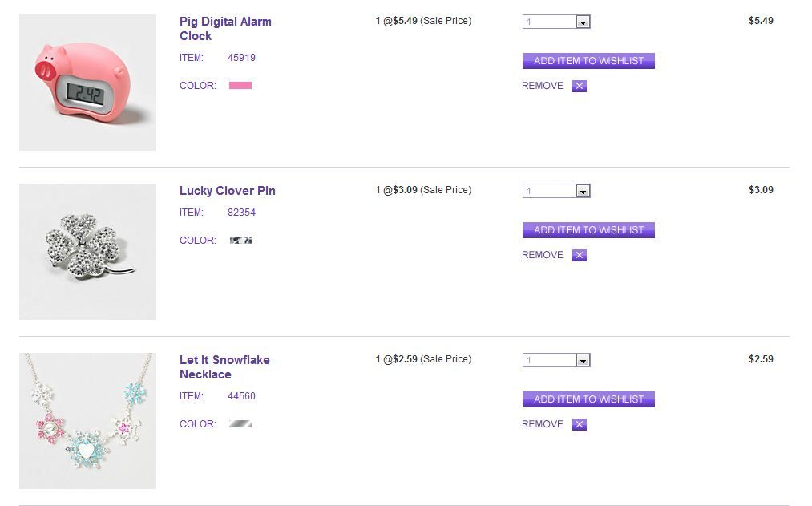Click the pink color swatch for pig clock

coord(240,85)
